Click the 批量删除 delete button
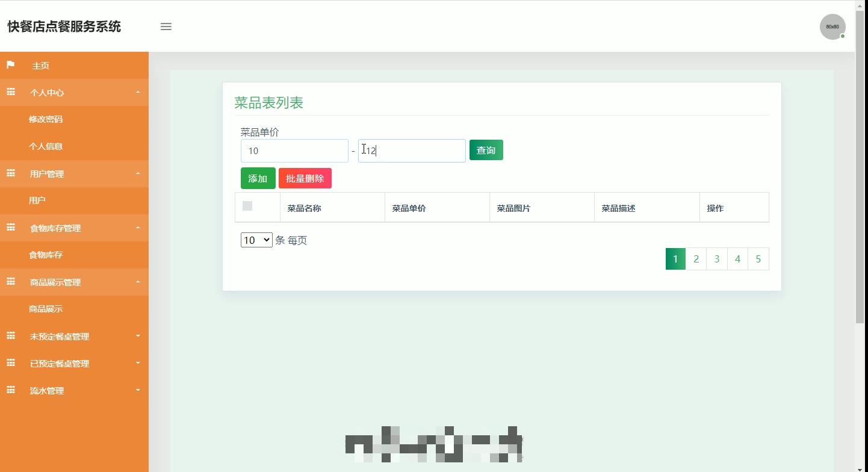Image resolution: width=868 pixels, height=472 pixels. [305, 178]
